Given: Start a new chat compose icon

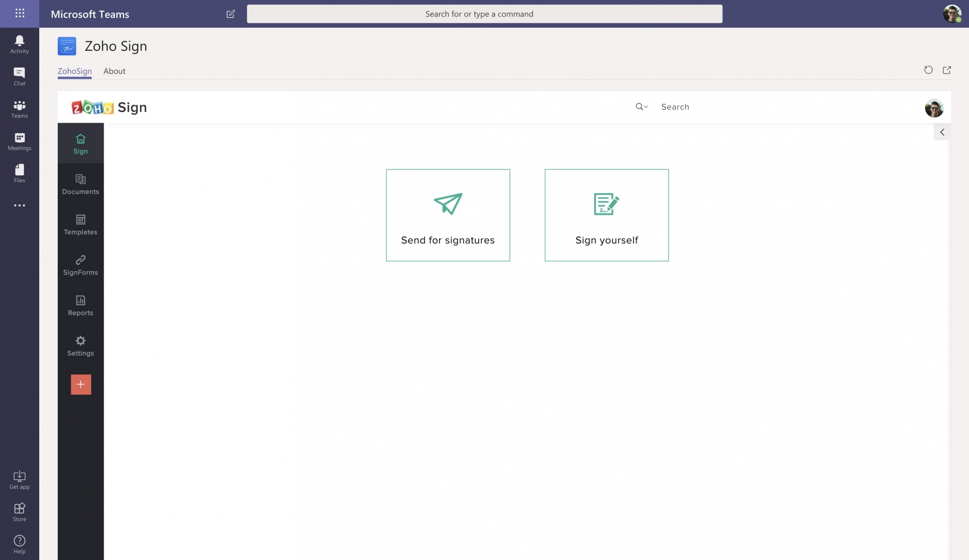Looking at the screenshot, I should [x=231, y=14].
